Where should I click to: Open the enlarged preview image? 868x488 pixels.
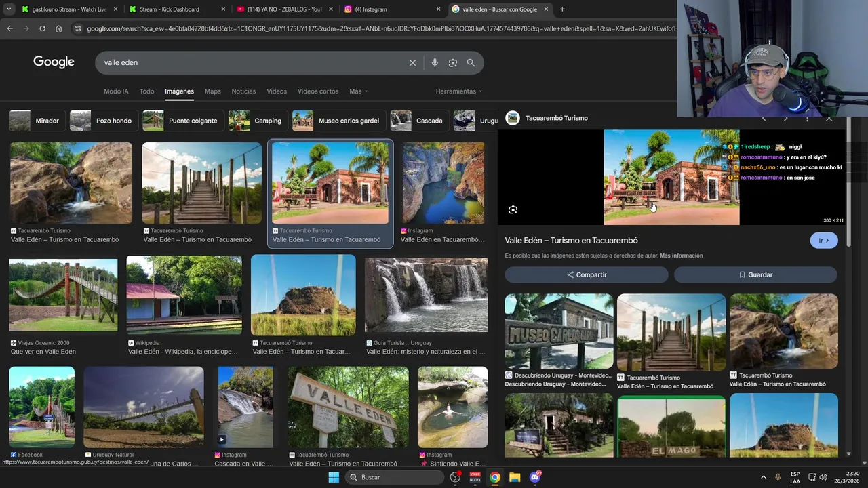point(671,178)
